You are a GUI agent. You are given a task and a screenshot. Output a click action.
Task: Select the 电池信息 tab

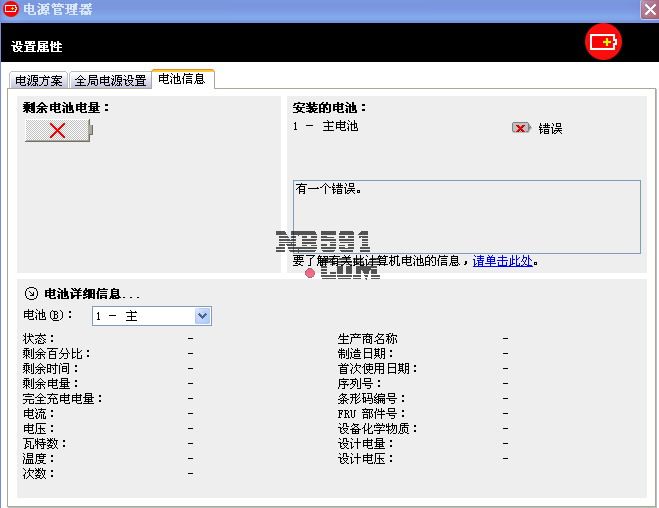click(182, 79)
